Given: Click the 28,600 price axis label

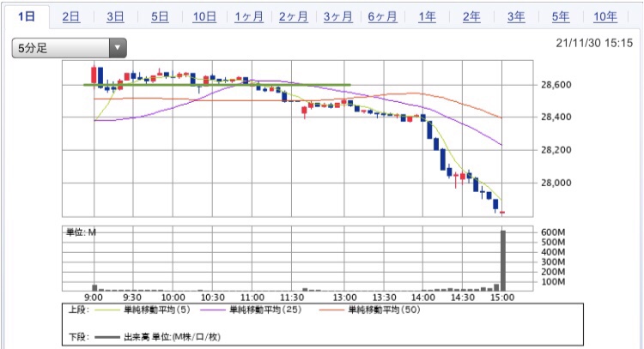Looking at the screenshot, I should [556, 85].
